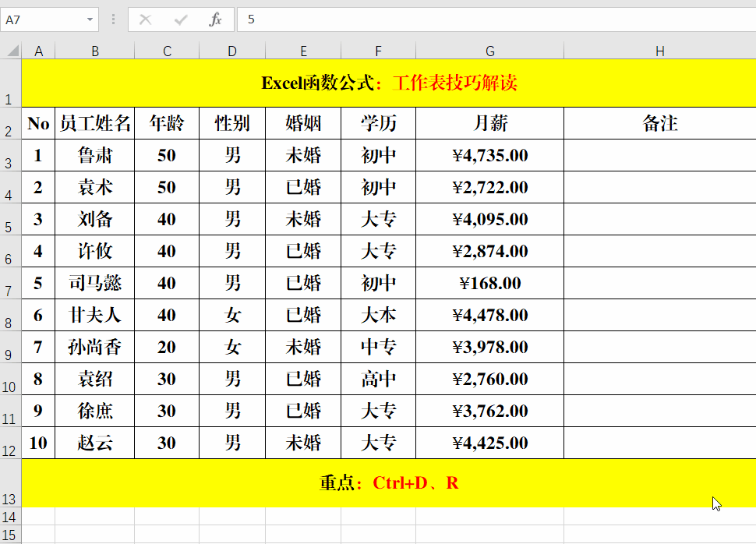This screenshot has height=544, width=756.
Task: Click salary cell '¥3,762.00'
Action: tap(490, 411)
